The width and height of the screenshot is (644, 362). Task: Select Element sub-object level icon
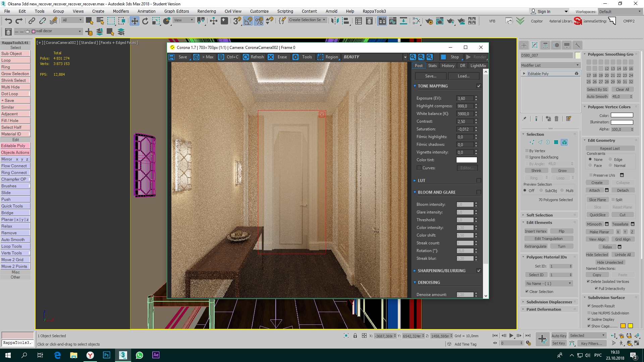(564, 142)
